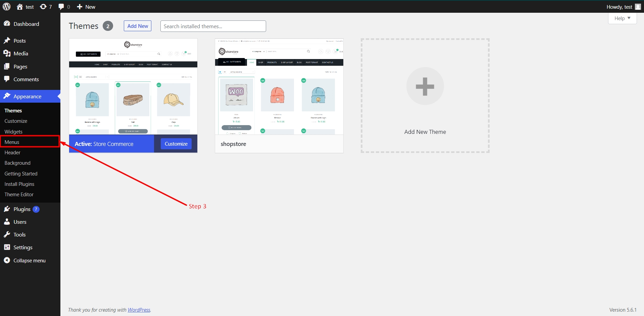The image size is (644, 316).
Task: Click the user avatar next to Howdy, test
Action: 638,7
